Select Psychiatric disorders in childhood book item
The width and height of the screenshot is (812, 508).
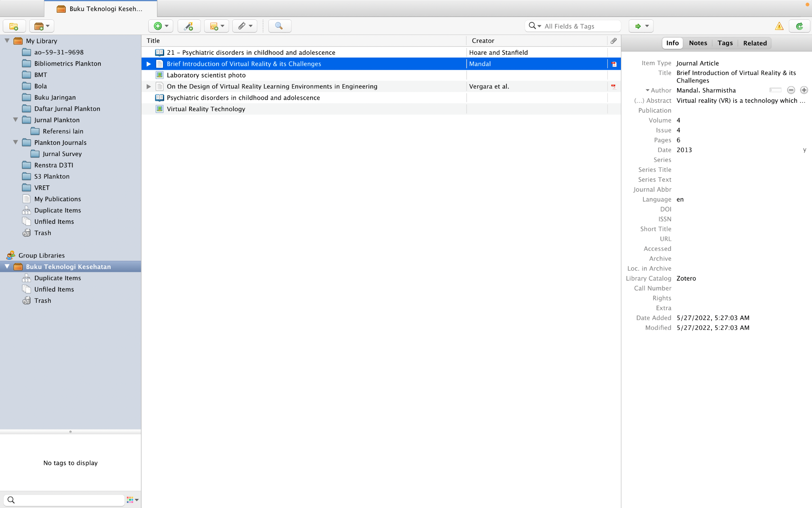coord(381,98)
